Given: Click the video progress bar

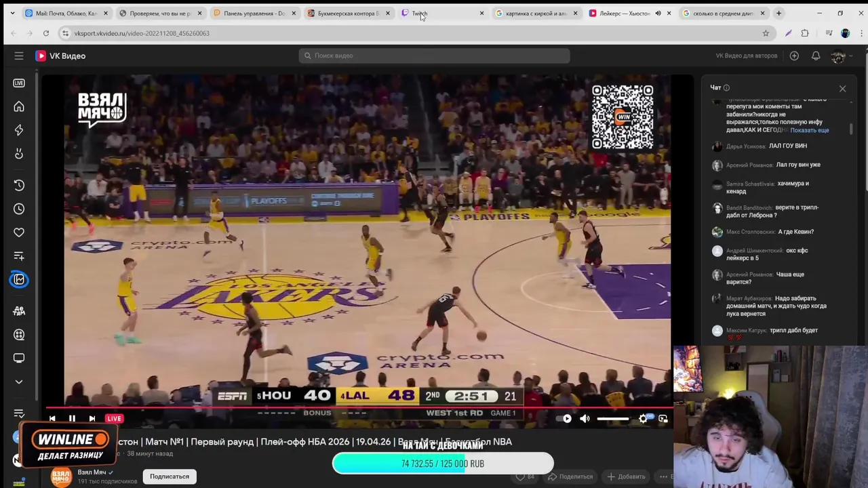Looking at the screenshot, I should point(357,408).
